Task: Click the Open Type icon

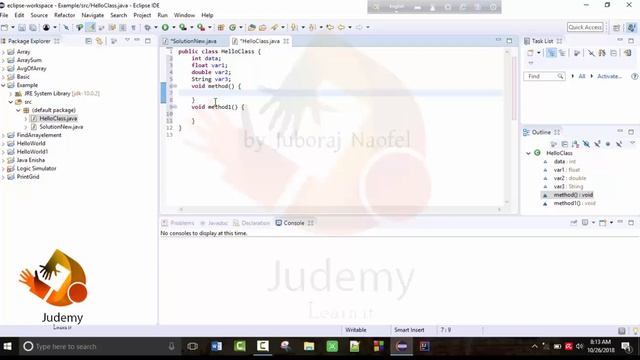Action: tap(252, 27)
